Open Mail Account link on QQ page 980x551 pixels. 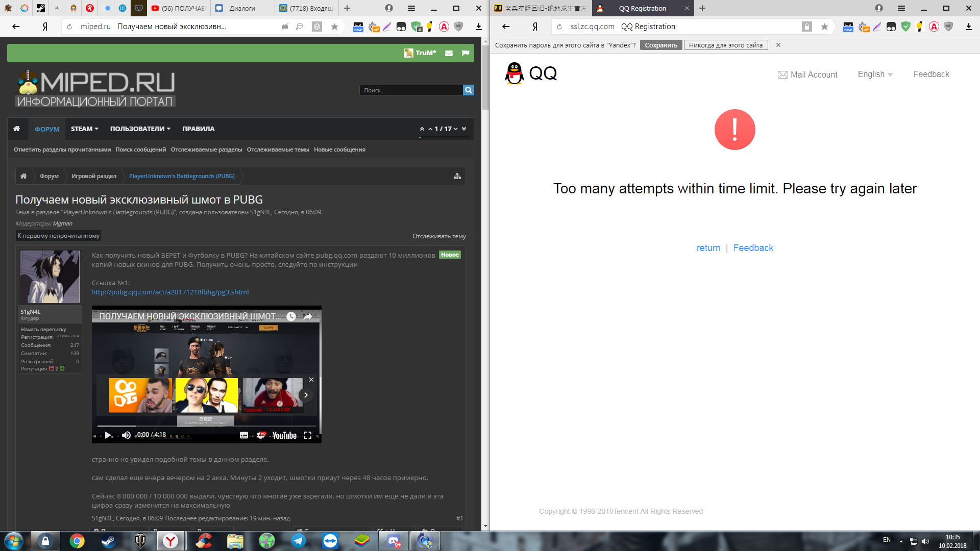coord(807,74)
